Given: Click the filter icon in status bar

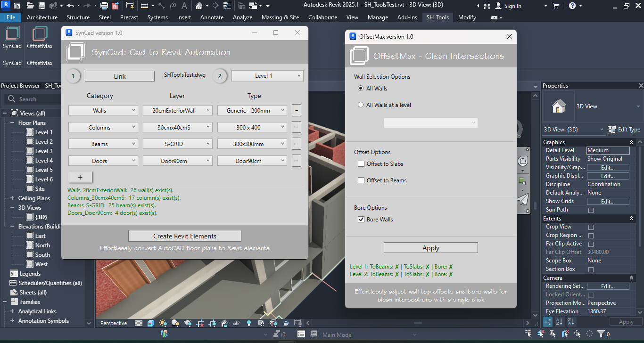Looking at the screenshot, I should pos(601,334).
